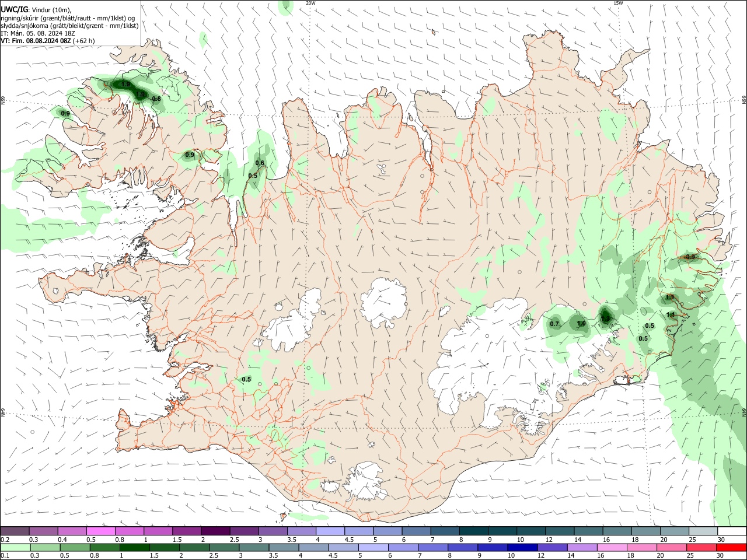747x560 pixels.
Task: Click the 'IT: Mán. 05. 08. 2024 18Z' line
Action: pyautogui.click(x=38, y=33)
